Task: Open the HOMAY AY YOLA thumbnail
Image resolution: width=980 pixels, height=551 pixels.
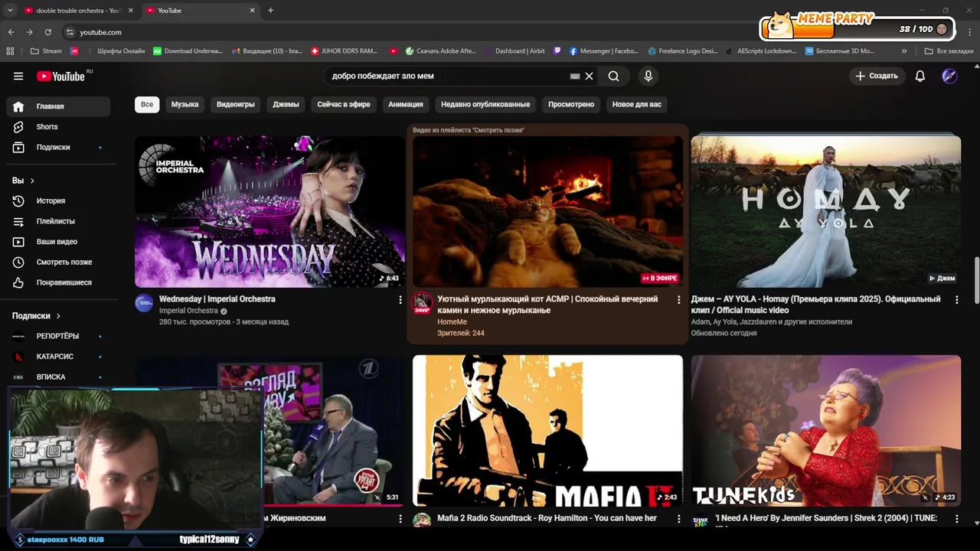Action: pyautogui.click(x=825, y=212)
